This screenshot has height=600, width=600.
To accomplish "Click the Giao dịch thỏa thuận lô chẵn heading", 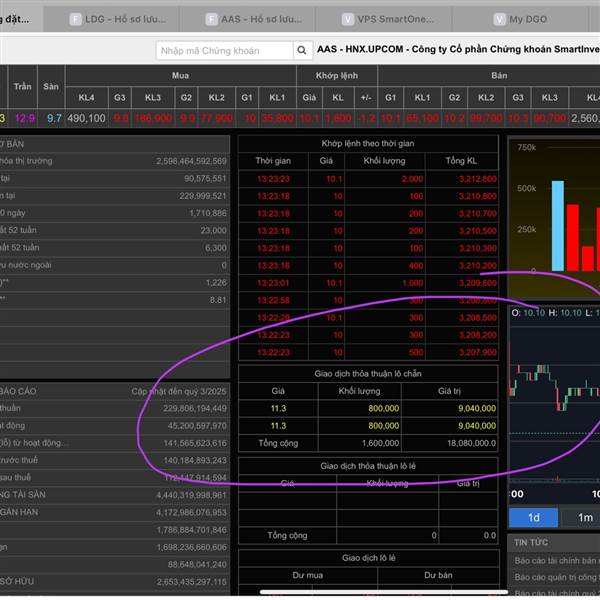I will tap(368, 373).
